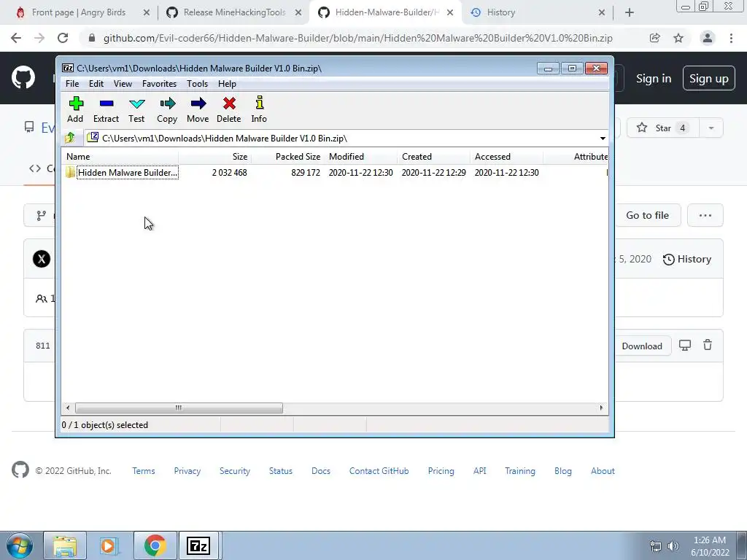Open the Chrome profile icon
The image size is (747, 560).
[708, 38]
